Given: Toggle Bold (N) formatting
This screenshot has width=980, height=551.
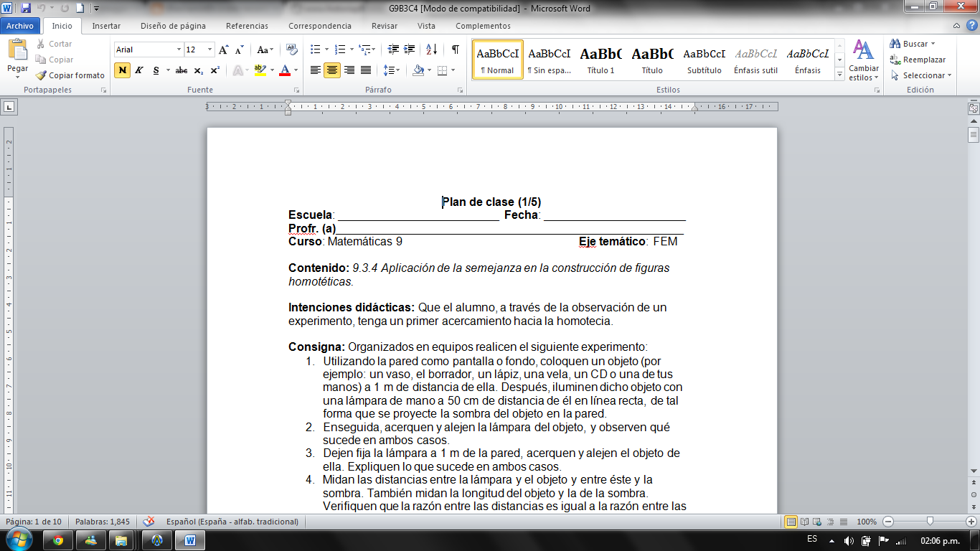Looking at the screenshot, I should pos(122,70).
